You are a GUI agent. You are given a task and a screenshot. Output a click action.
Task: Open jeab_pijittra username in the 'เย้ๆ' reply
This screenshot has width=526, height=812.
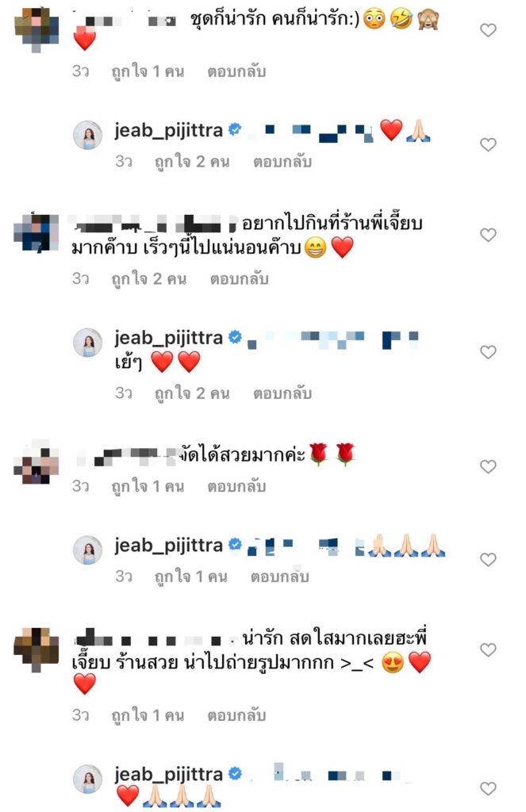(x=168, y=338)
